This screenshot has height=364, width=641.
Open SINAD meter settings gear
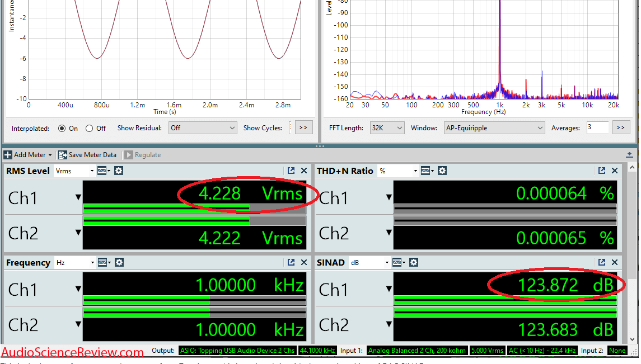pos(413,262)
